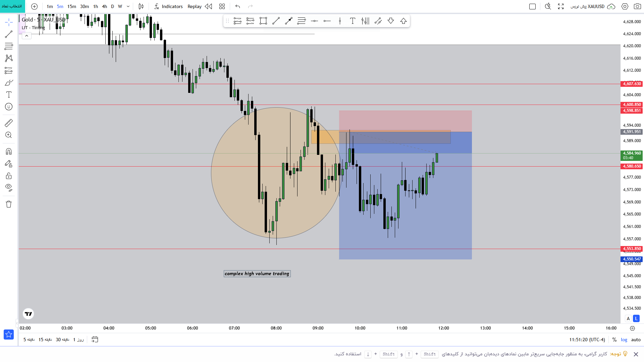The width and height of the screenshot is (644, 362).
Task: Select the 1 روز range button
Action: click(78, 340)
